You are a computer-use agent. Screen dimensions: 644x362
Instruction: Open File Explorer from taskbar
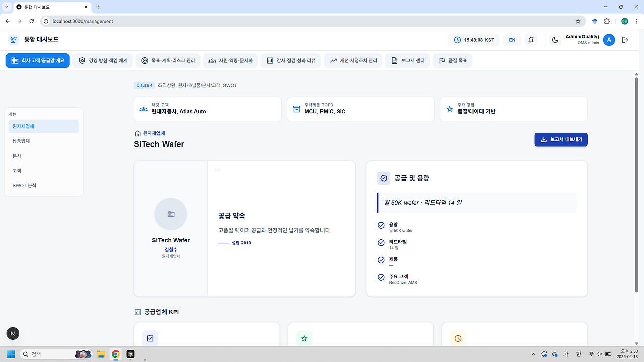click(x=101, y=354)
